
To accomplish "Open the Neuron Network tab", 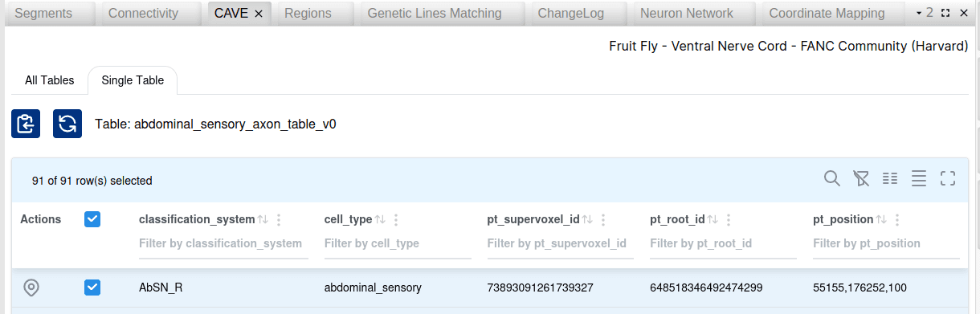I will (687, 13).
